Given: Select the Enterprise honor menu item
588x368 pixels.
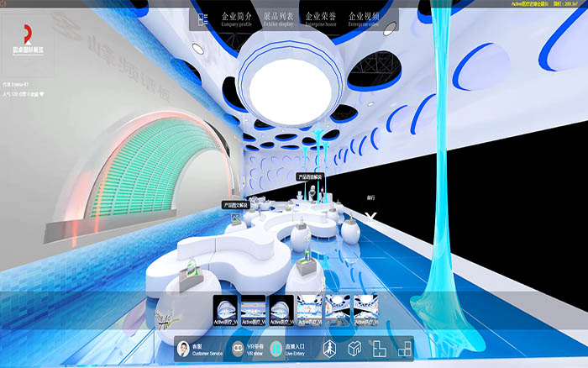Looking at the screenshot, I should 322,18.
